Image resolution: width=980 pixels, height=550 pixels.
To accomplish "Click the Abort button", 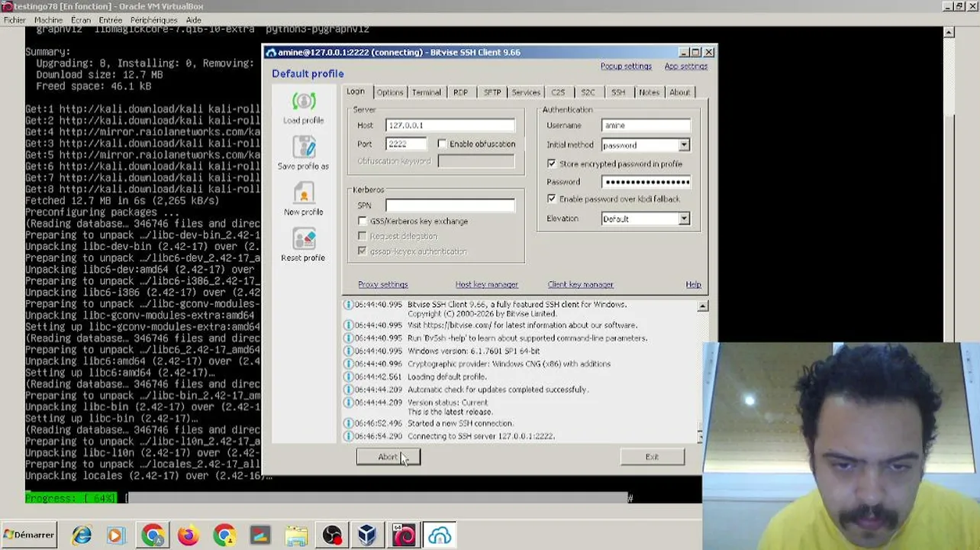I will coord(388,457).
